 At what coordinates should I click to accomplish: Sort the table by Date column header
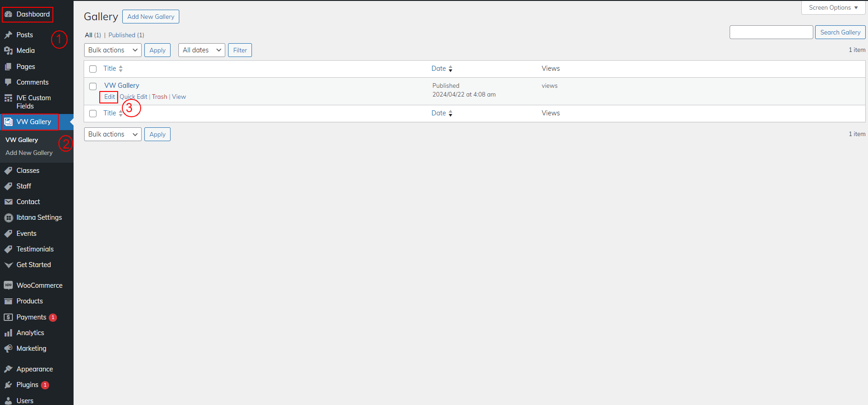[x=439, y=68]
